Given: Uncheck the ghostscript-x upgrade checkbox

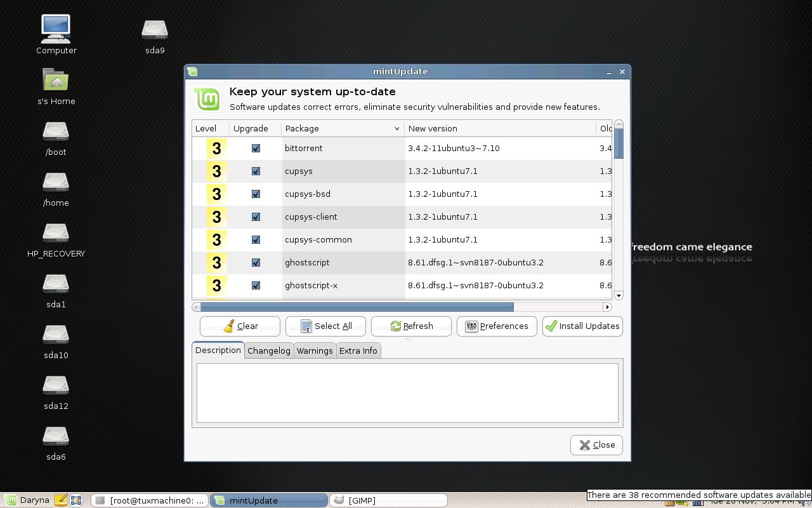Looking at the screenshot, I should (256, 286).
